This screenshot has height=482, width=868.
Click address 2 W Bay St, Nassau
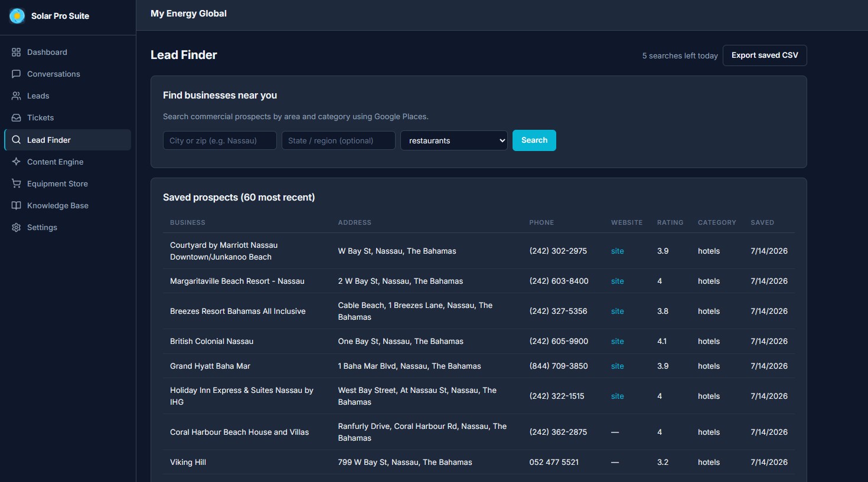[400, 281]
